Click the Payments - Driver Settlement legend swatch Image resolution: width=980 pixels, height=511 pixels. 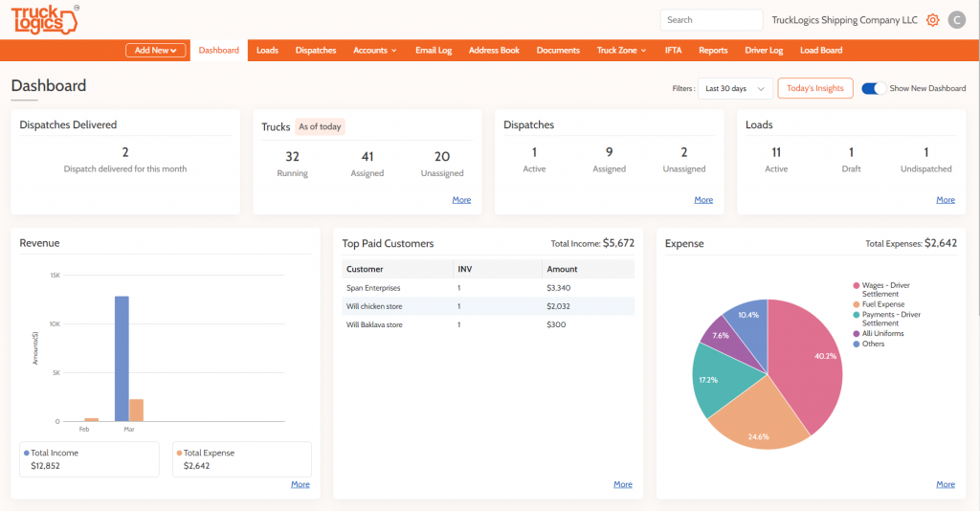857,315
